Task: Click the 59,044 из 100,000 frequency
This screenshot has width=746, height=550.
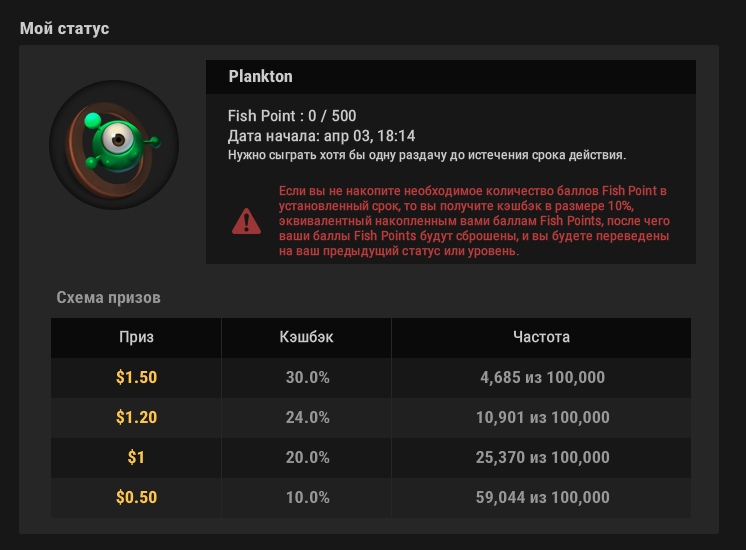Action: [x=542, y=497]
